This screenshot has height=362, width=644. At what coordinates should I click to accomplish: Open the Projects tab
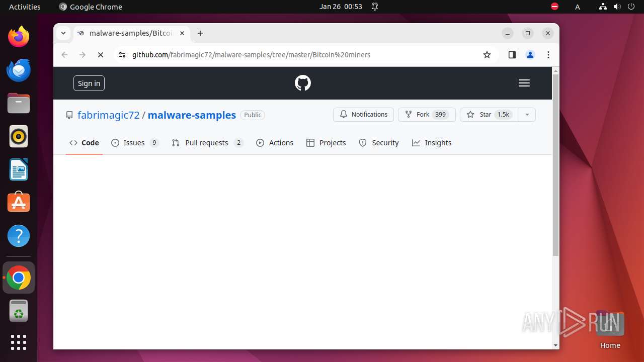coord(326,143)
